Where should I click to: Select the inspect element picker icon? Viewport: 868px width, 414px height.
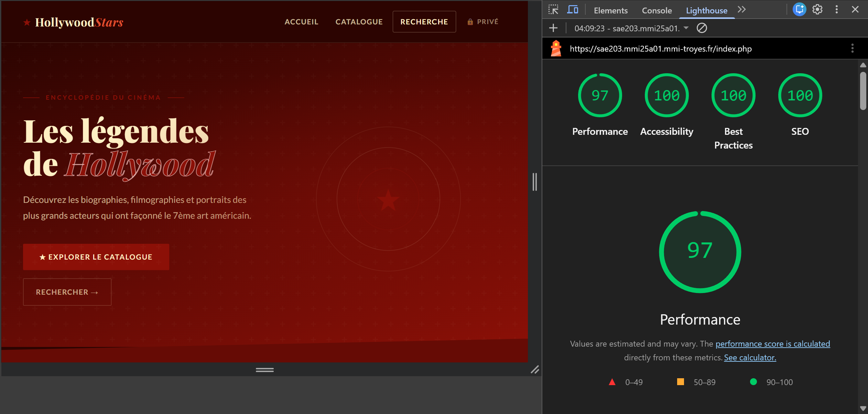coord(553,10)
